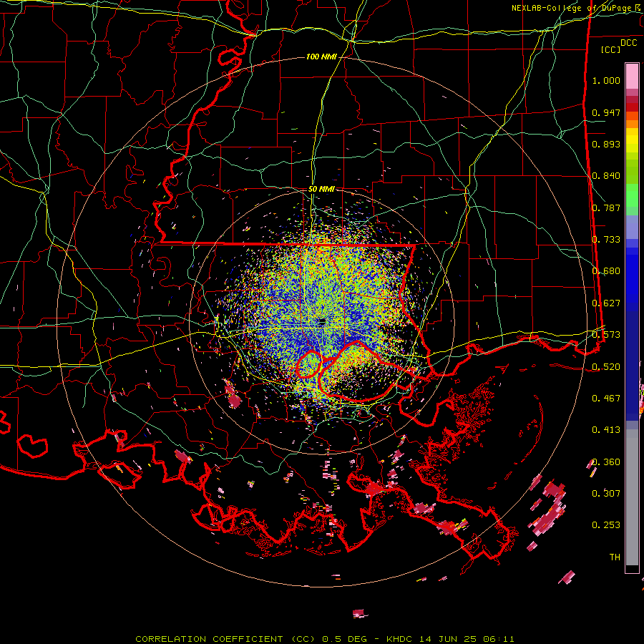This screenshot has height=644, width=644.
Task: Click the 0.520 scale value
Action: pyautogui.click(x=606, y=367)
